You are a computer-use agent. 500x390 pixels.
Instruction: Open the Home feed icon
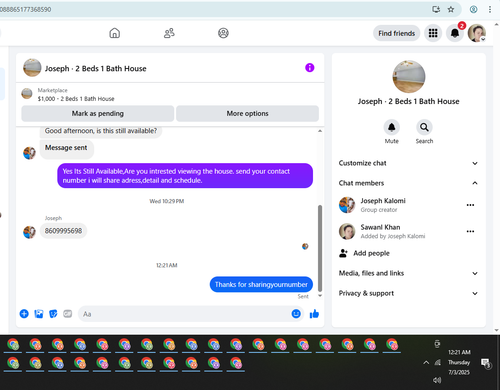pos(114,33)
